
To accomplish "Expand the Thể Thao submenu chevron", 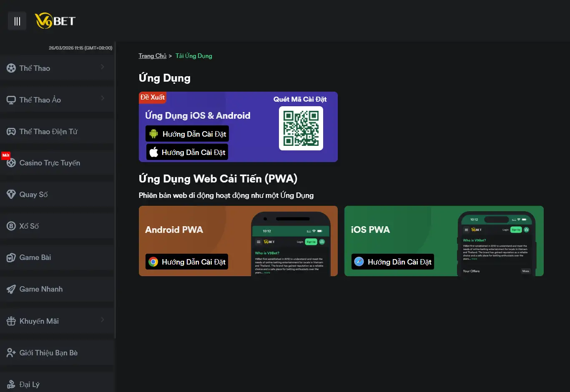I will (103, 67).
